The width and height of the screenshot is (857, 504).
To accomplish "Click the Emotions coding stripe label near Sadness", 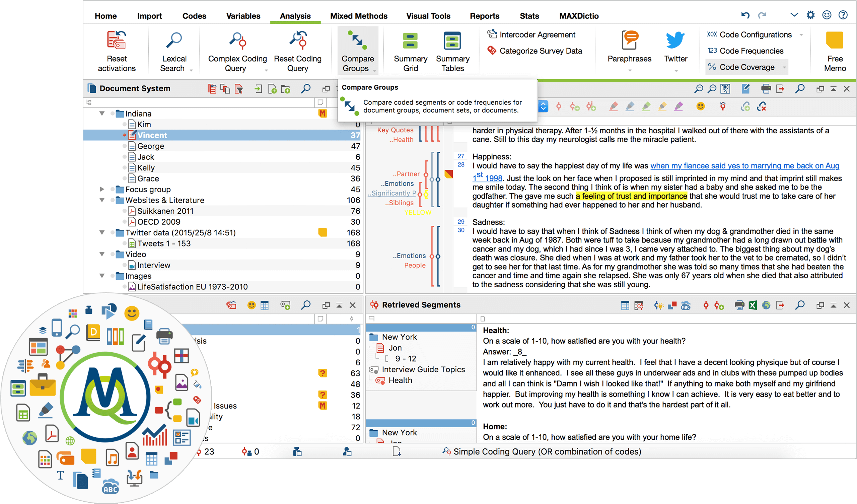I will coord(409,256).
